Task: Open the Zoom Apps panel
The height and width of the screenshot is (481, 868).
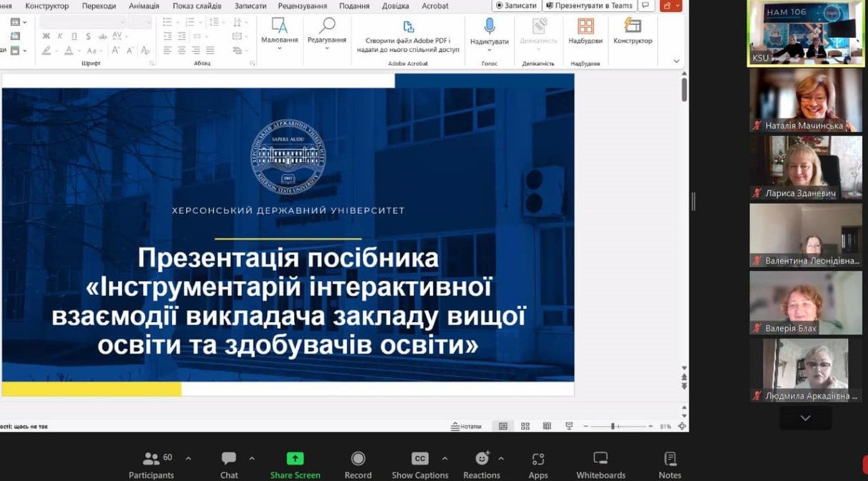Action: point(538,465)
